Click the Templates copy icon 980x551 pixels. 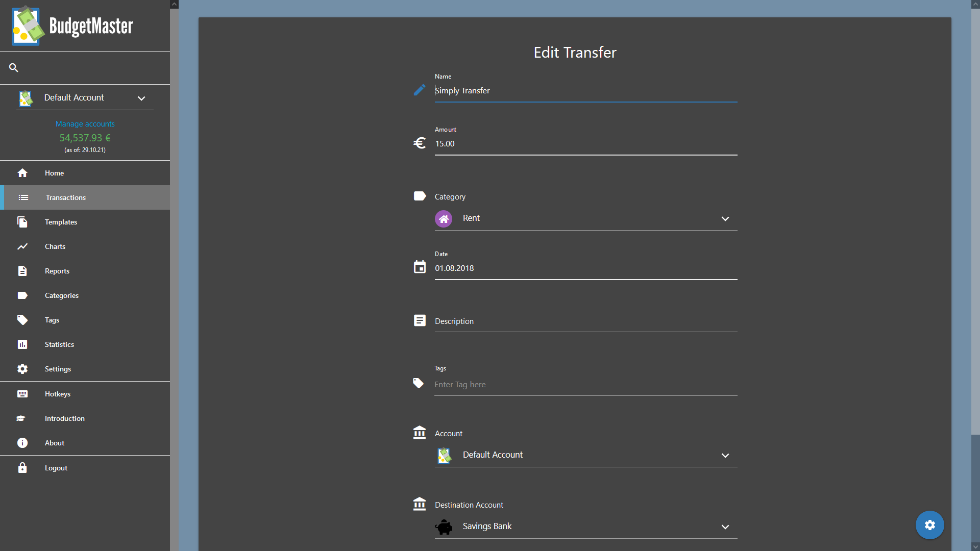click(22, 222)
